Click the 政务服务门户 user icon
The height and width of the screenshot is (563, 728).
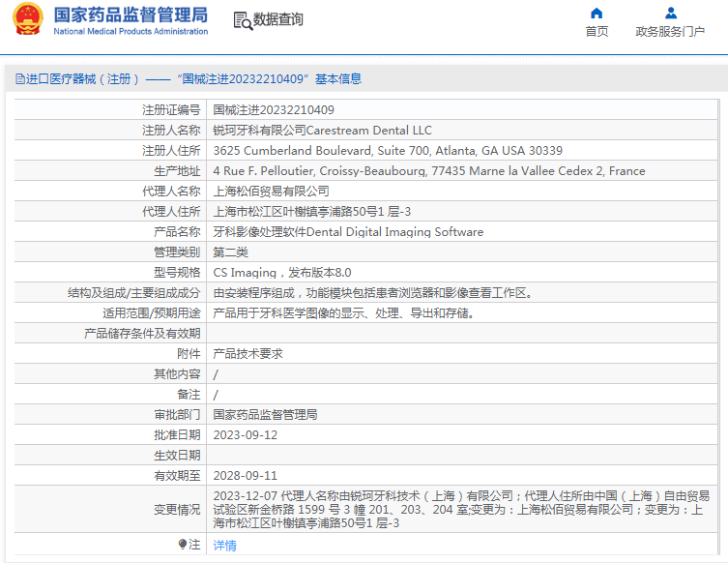tap(670, 13)
